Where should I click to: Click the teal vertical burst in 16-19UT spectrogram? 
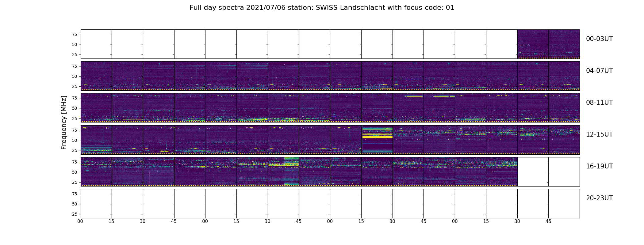(x=291, y=171)
